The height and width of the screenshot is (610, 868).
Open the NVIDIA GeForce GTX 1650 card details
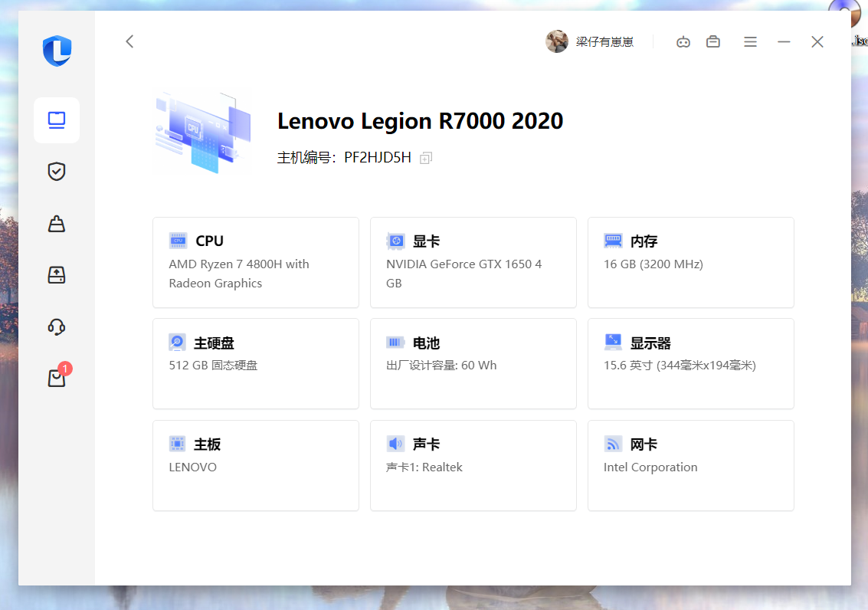click(x=473, y=262)
